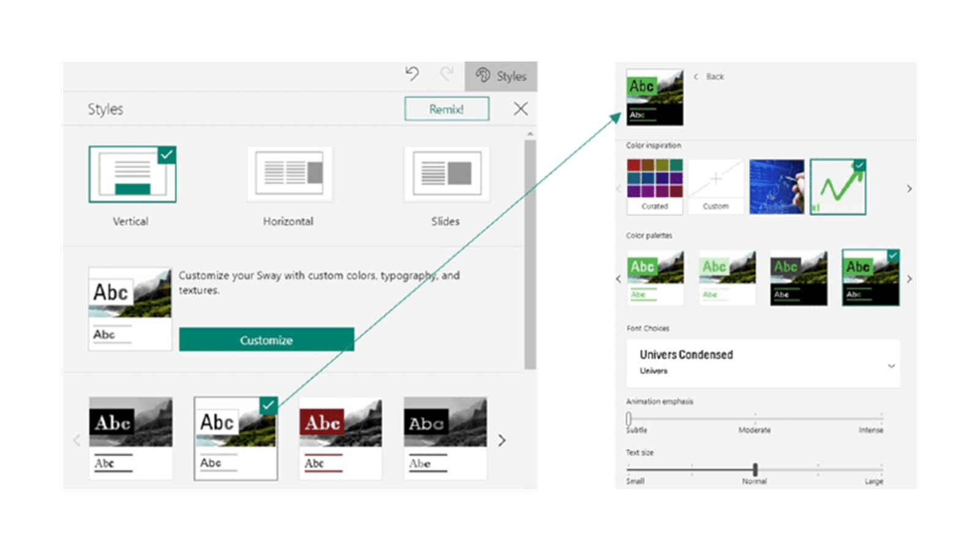The width and height of the screenshot is (980, 551).
Task: Add a Custom color inspiration
Action: [x=715, y=186]
